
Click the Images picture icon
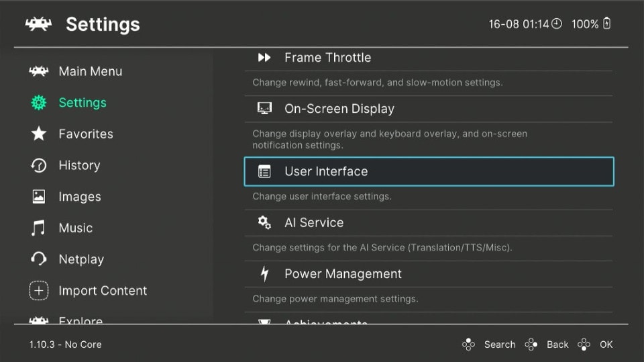pyautogui.click(x=39, y=197)
